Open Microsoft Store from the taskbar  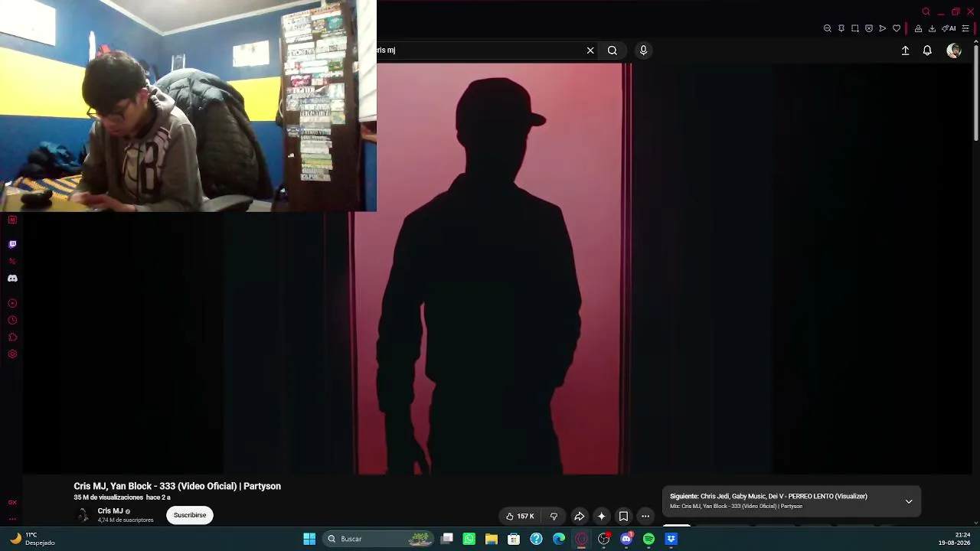click(x=514, y=539)
